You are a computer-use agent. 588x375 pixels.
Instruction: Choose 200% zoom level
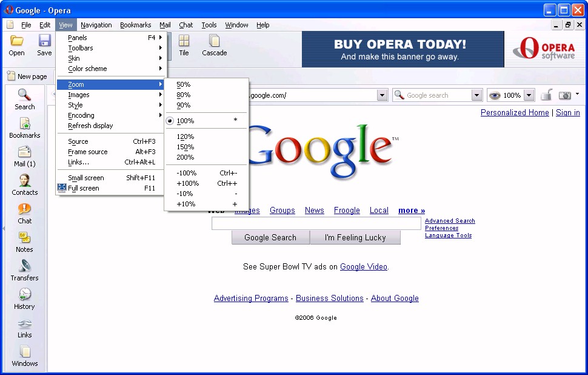[x=206, y=157]
